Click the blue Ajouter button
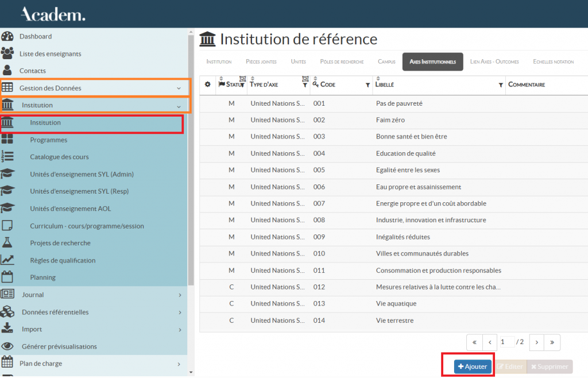Screen dimensions: 588x378 point(473,367)
